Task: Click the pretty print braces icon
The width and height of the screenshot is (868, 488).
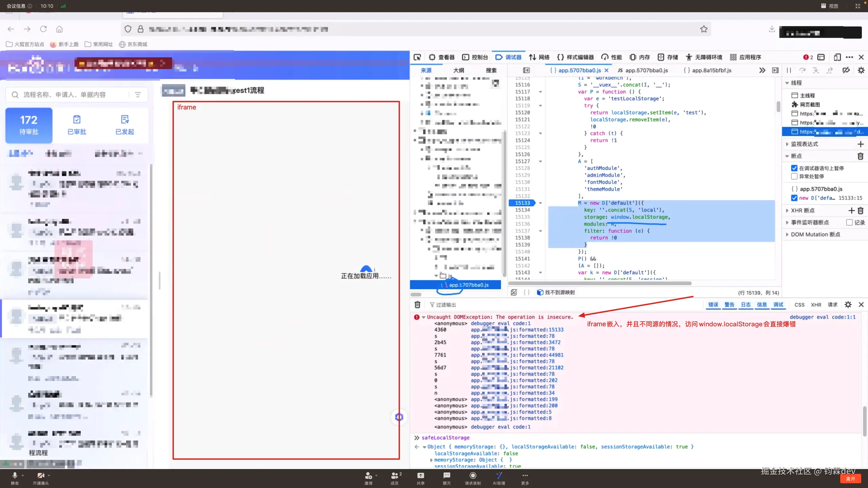Action: click(x=527, y=292)
